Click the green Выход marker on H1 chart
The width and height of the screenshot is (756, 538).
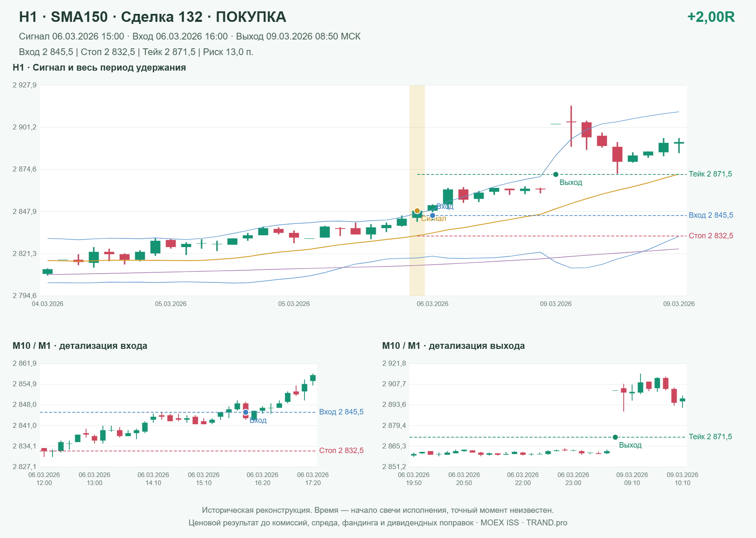(x=556, y=174)
